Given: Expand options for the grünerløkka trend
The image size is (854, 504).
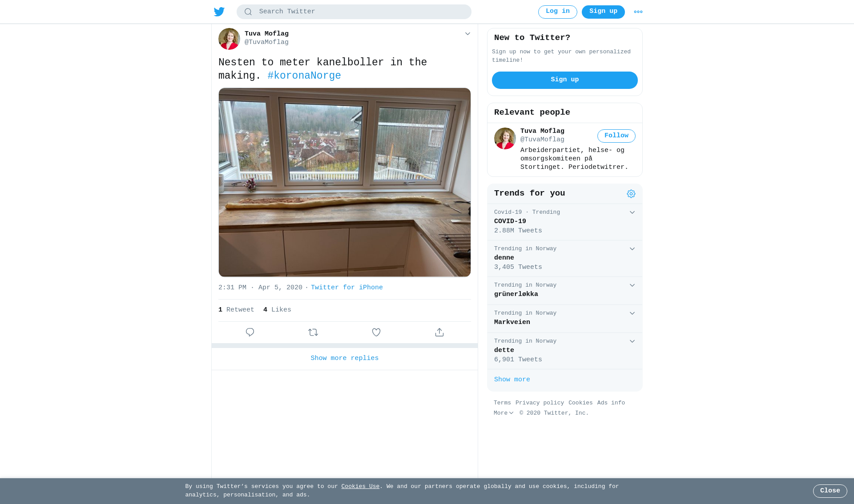Looking at the screenshot, I should click(x=632, y=285).
